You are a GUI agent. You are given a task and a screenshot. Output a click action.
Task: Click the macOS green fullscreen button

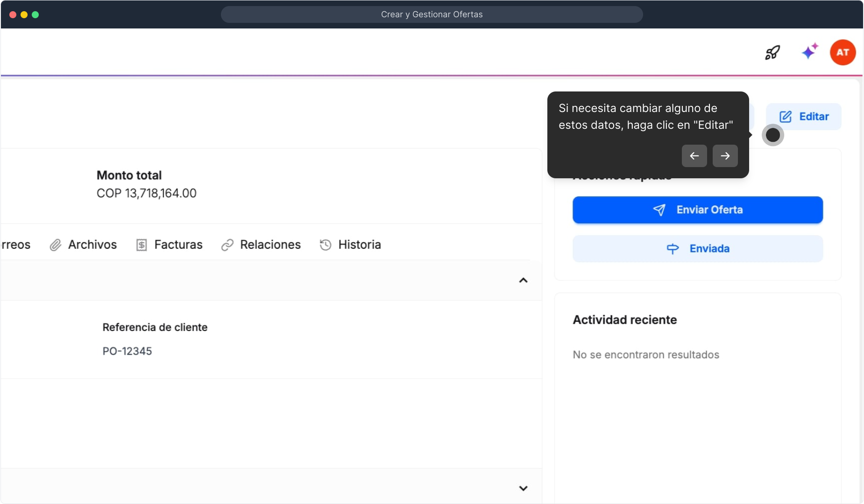35,14
